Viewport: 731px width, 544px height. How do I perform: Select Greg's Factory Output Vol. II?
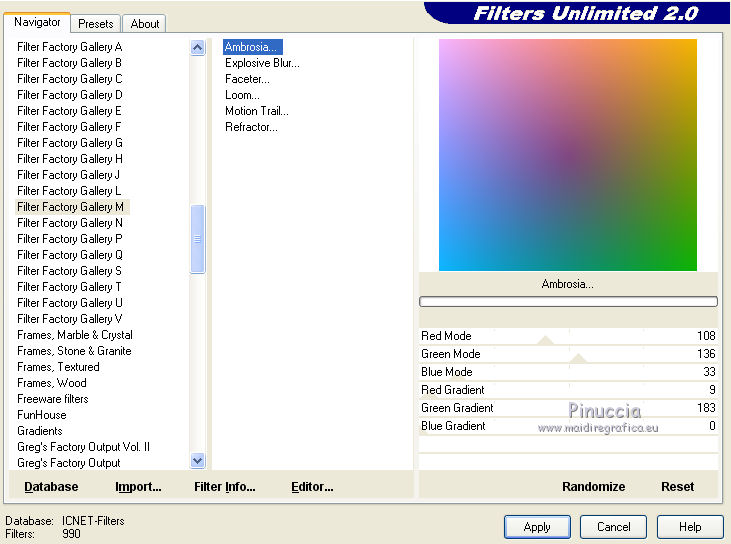pyautogui.click(x=83, y=447)
